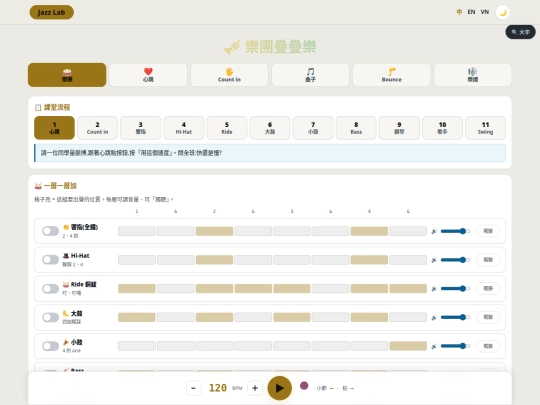Switch to the Bounce tab
540x405 pixels.
click(x=392, y=75)
